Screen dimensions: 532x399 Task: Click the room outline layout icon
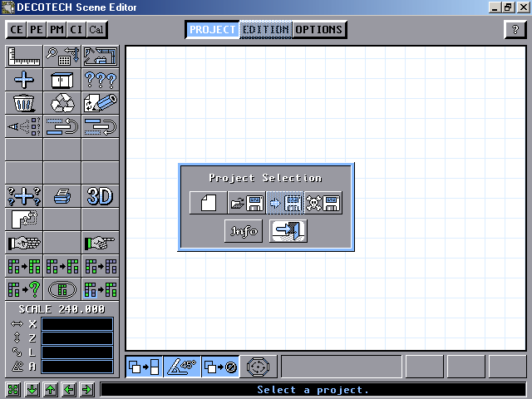(101, 57)
